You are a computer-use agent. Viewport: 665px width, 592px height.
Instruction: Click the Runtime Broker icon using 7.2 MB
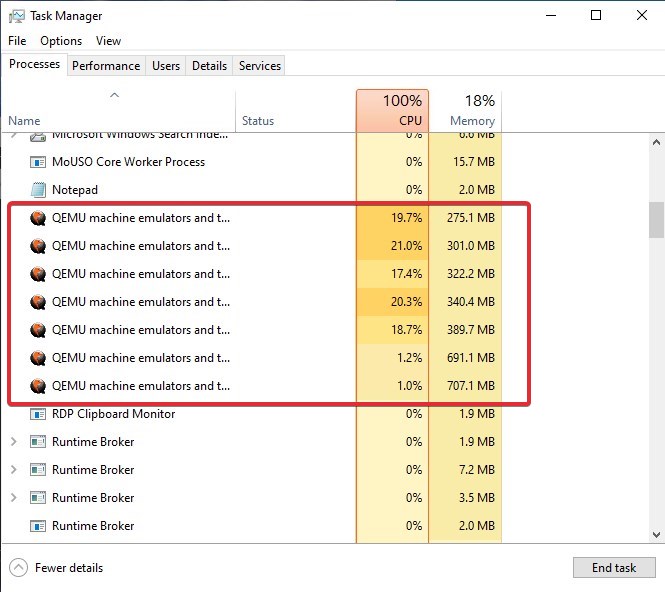coord(38,470)
